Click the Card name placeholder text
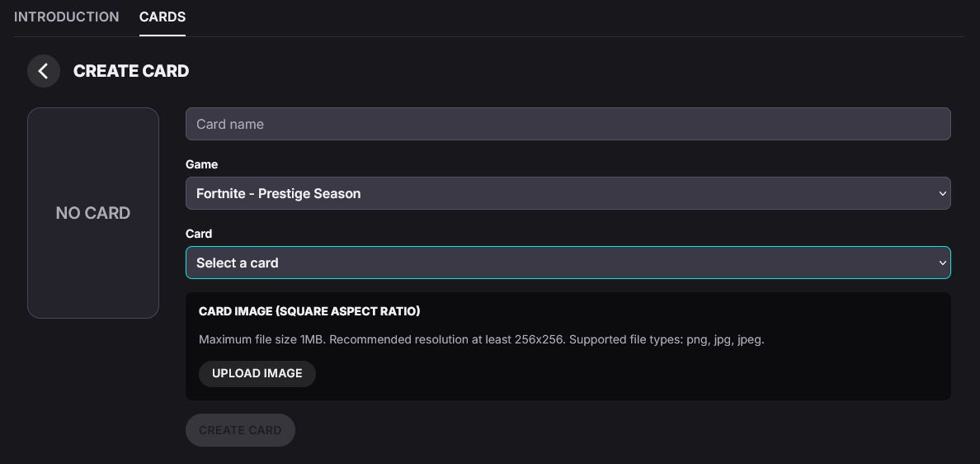 tap(230, 124)
